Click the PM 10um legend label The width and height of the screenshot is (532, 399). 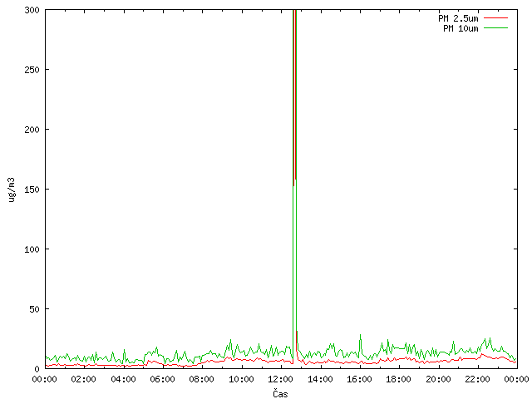461,28
